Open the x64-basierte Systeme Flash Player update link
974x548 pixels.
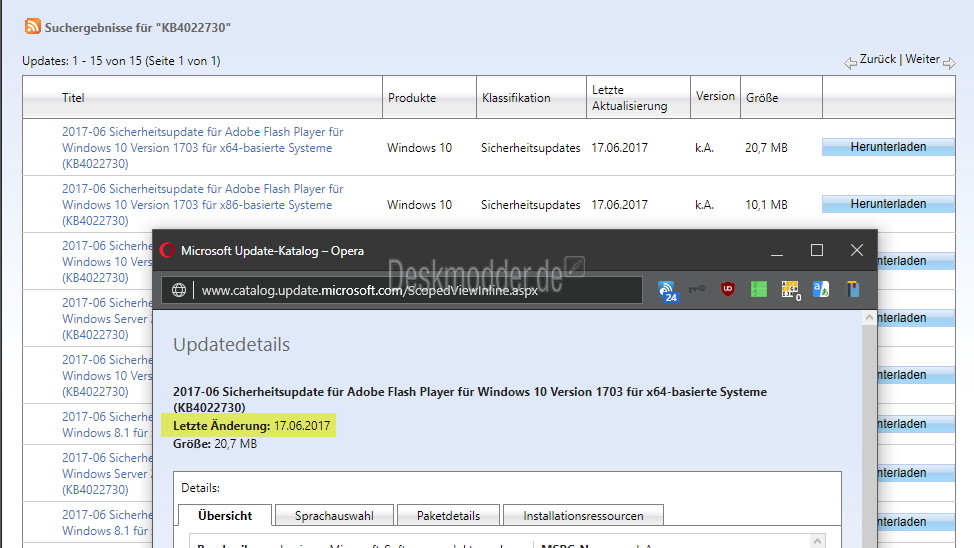tap(203, 148)
